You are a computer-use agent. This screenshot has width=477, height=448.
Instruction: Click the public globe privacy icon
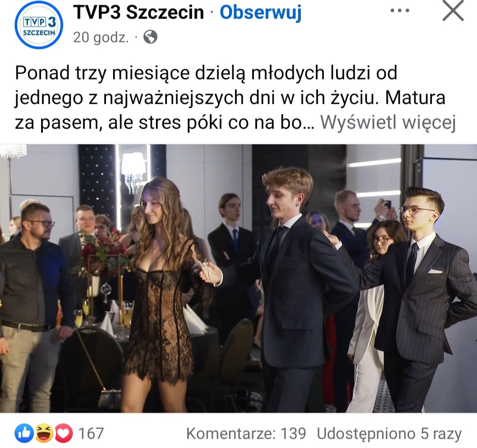150,37
